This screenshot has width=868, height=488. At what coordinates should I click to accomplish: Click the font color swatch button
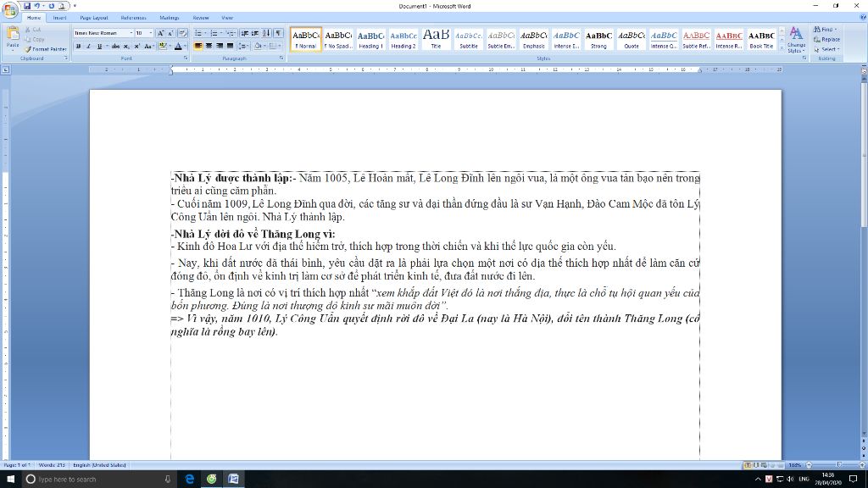click(179, 46)
